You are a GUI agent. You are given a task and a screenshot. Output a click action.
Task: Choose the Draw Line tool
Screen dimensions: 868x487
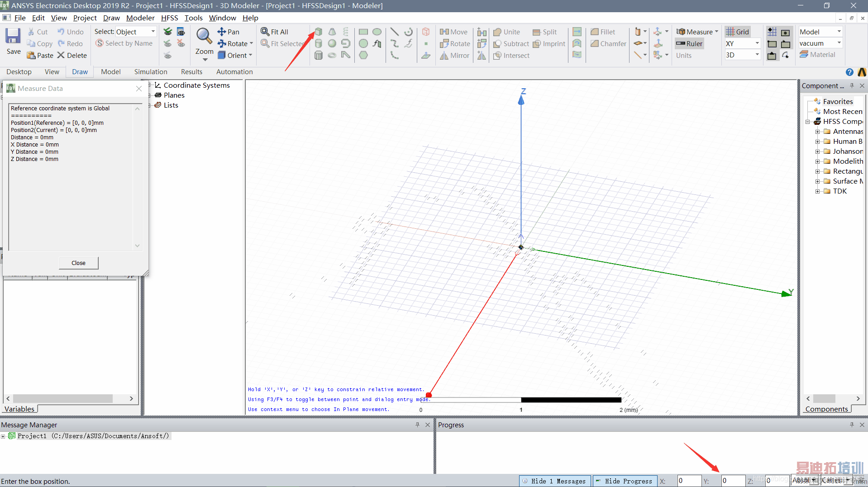(394, 32)
